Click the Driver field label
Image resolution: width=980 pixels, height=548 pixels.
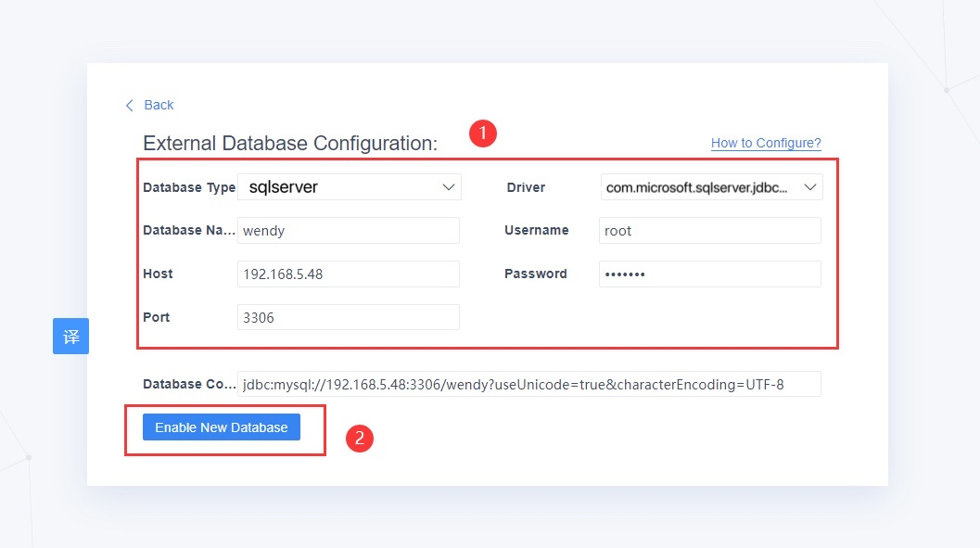(x=525, y=186)
